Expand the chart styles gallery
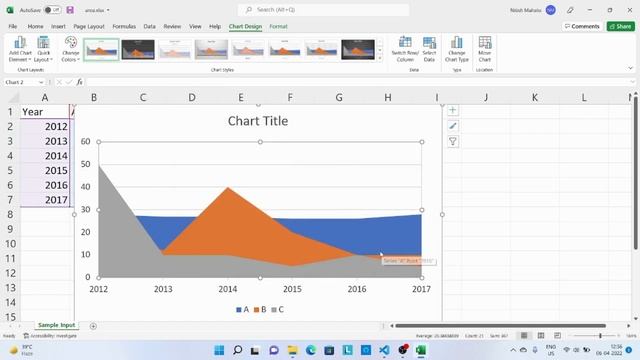This screenshot has height=360, width=640. pyautogui.click(x=380, y=58)
